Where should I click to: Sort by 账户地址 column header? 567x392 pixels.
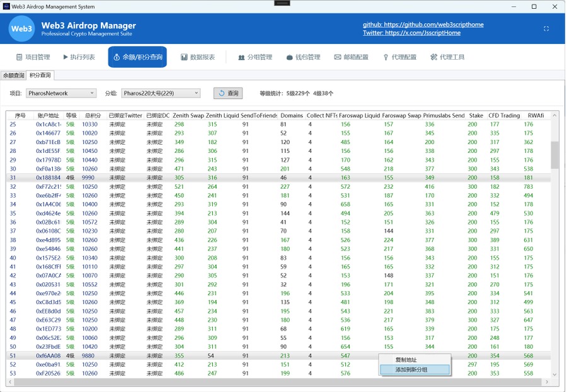pos(48,116)
